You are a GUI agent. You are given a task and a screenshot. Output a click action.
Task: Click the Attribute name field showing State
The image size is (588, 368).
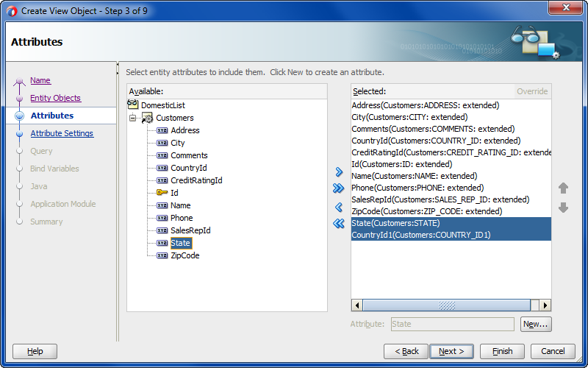point(452,324)
